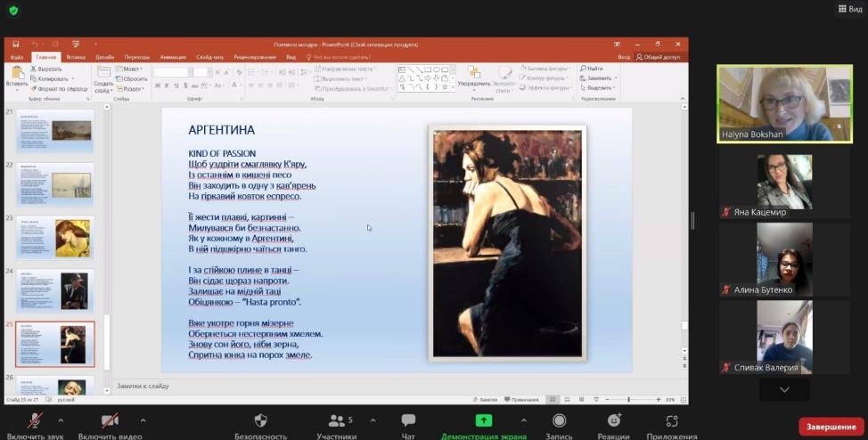The width and height of the screenshot is (868, 440).
Task: Switch to normal view icon
Action: tap(553, 399)
